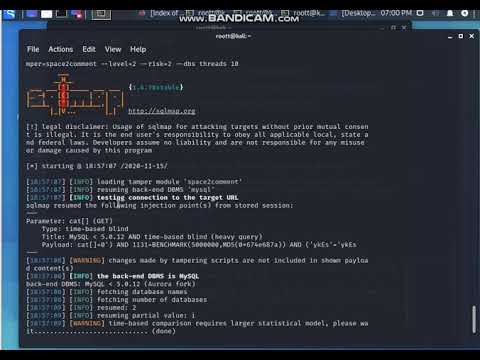Click 'testing connection to the target URL' line
This screenshot has height=360, width=480.
132,198
